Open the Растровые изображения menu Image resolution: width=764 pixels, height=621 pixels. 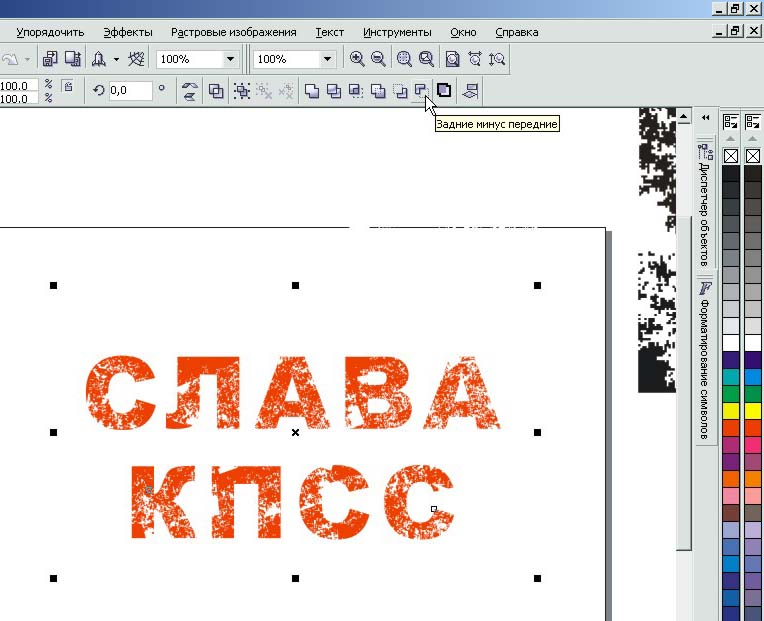[233, 32]
